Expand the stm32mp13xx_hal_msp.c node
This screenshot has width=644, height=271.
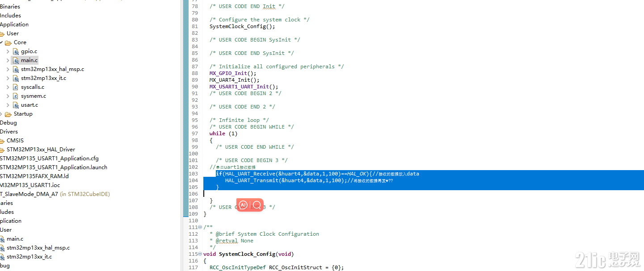[7, 69]
